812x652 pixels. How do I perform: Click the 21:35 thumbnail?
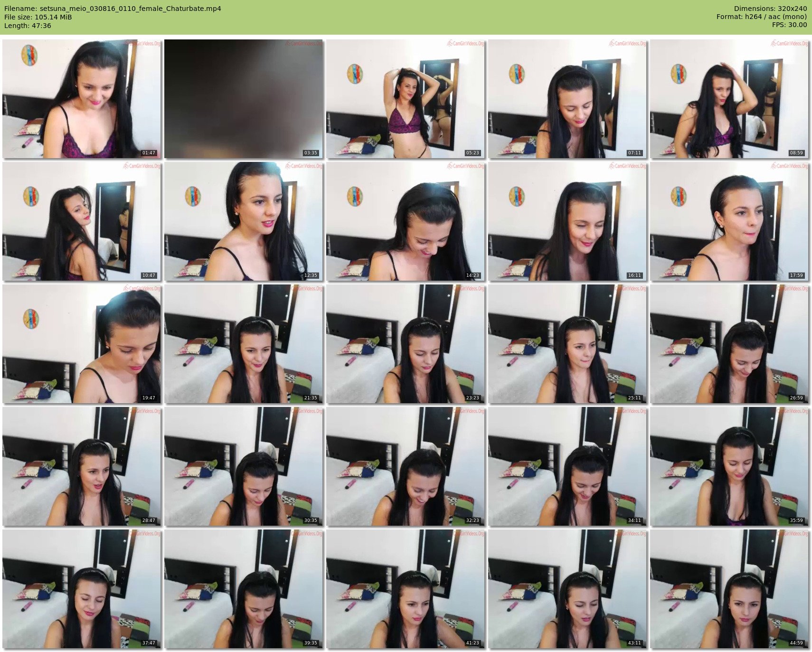coord(244,344)
